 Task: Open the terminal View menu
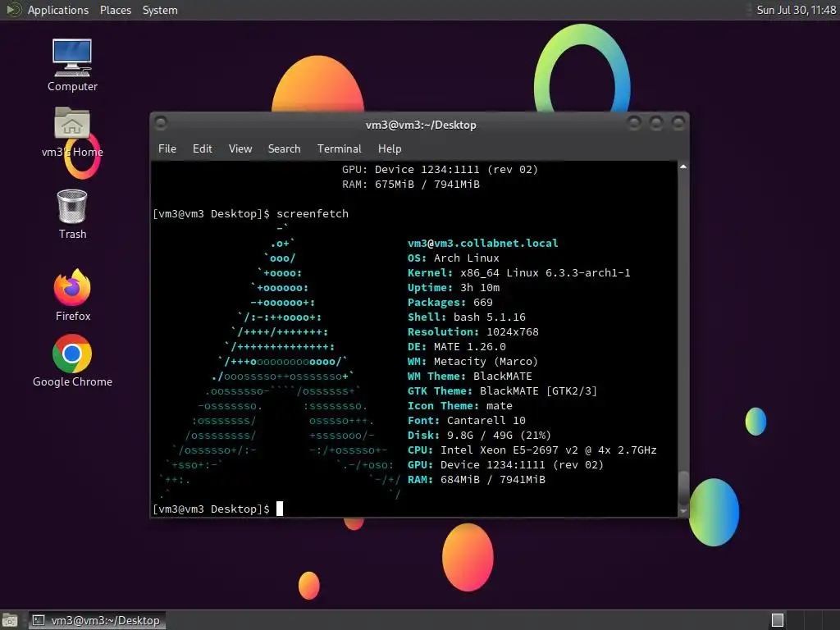(240, 149)
